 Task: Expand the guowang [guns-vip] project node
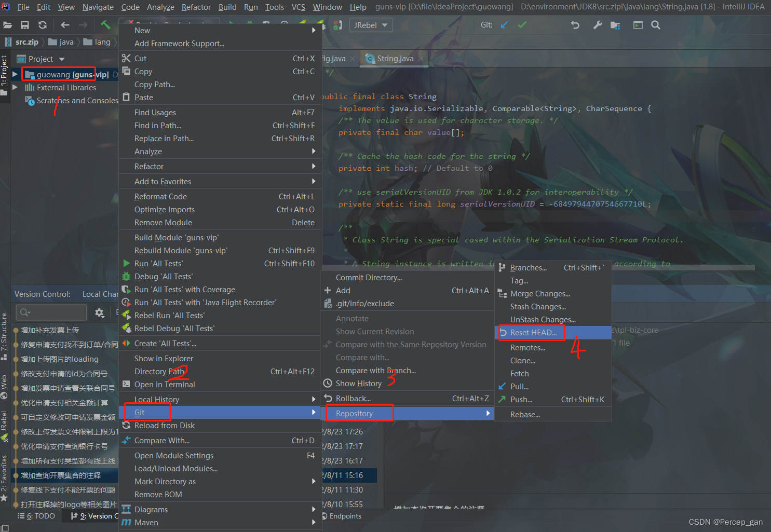[x=15, y=74]
